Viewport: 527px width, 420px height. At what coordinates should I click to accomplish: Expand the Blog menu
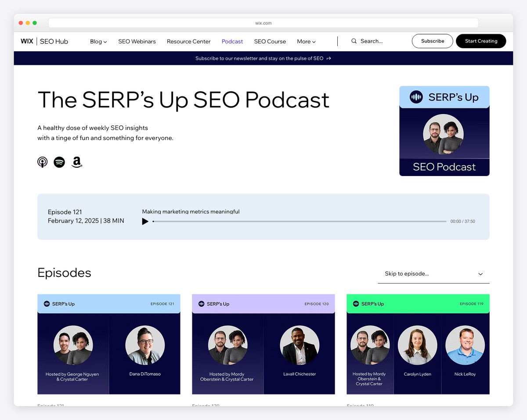98,41
